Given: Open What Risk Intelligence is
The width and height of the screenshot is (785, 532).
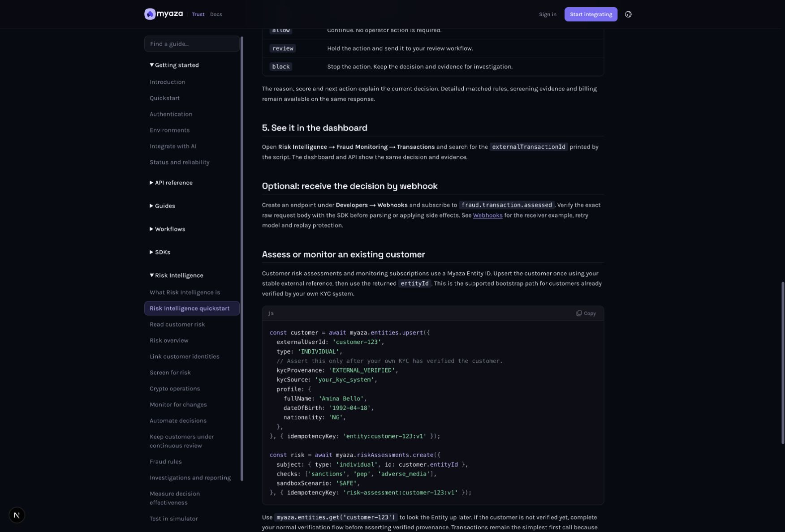Looking at the screenshot, I should point(185,292).
